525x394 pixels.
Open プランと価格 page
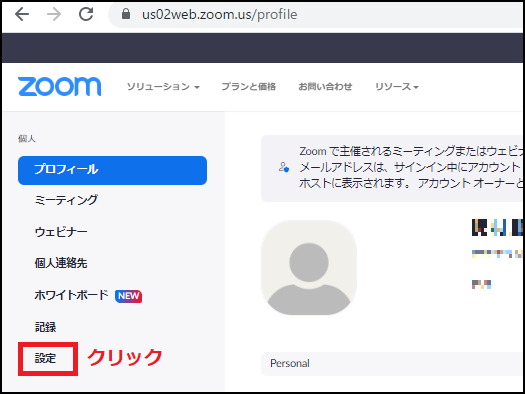[248, 87]
